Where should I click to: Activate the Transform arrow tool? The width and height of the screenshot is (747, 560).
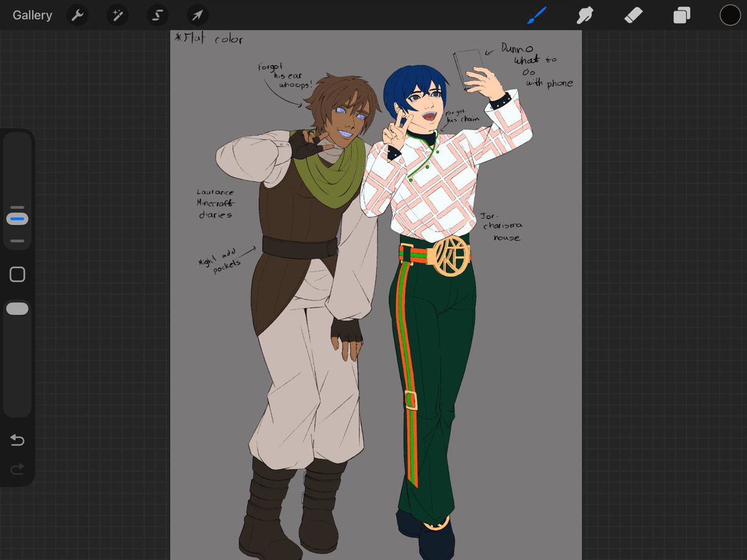pyautogui.click(x=197, y=15)
